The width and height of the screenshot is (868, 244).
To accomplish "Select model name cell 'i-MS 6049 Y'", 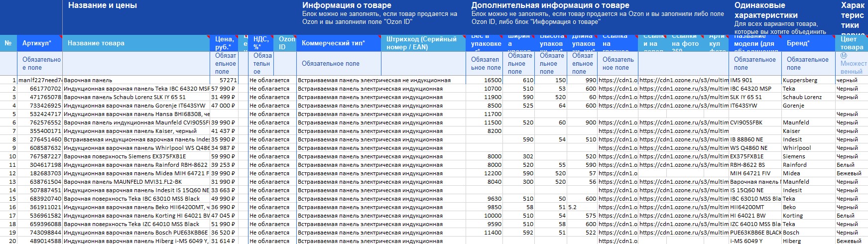I will 755,241.
